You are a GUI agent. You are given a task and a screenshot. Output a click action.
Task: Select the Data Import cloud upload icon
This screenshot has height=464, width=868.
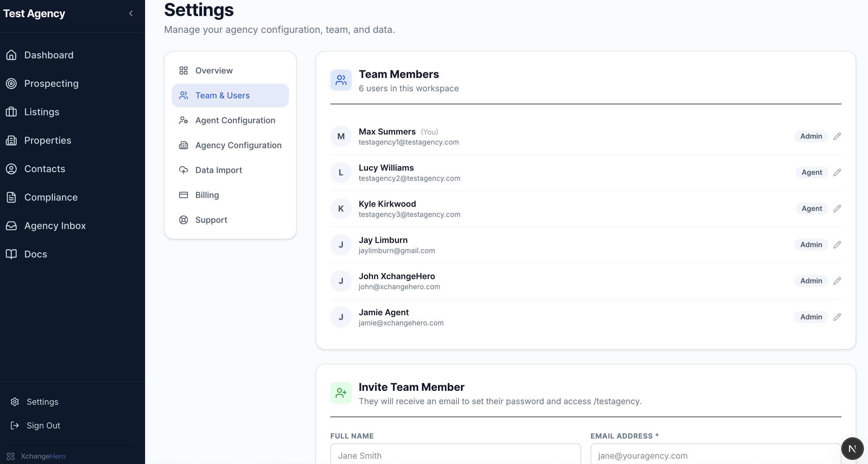click(184, 170)
